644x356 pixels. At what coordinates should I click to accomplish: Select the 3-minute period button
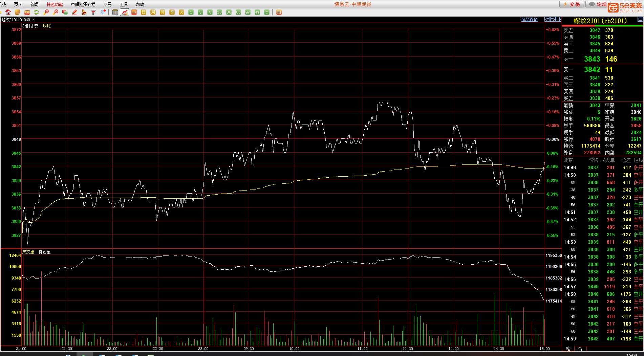click(x=200, y=12)
